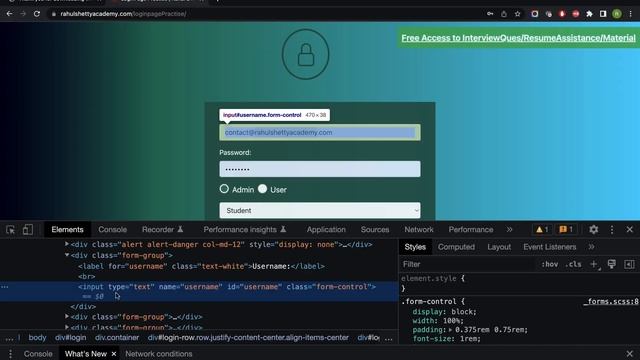Toggle browser side panel icon
Screen dimensions: 640x360
coord(603,14)
